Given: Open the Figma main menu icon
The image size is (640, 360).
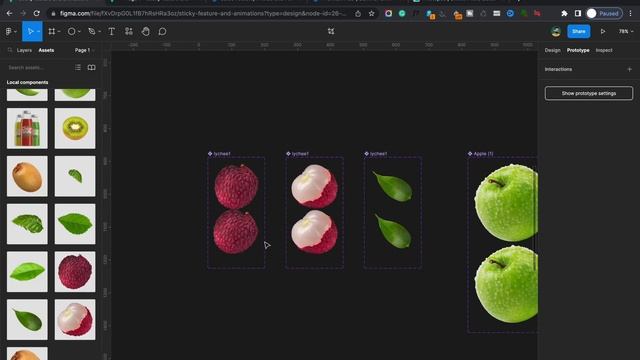Looking at the screenshot, I should click(x=9, y=31).
